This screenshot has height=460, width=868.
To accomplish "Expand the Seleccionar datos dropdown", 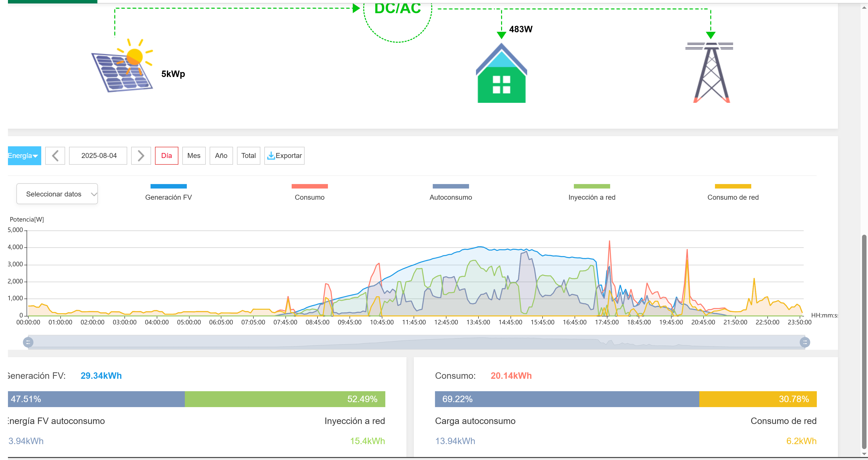I will (x=57, y=194).
